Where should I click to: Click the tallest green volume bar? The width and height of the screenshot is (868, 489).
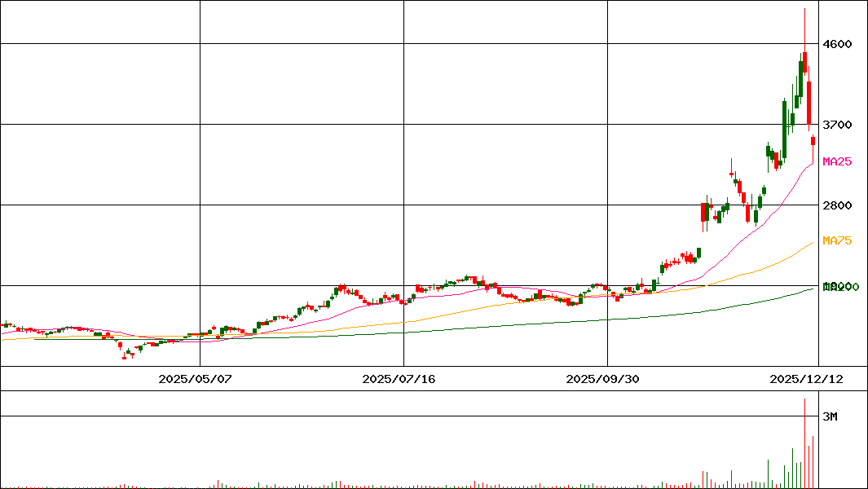click(804, 440)
